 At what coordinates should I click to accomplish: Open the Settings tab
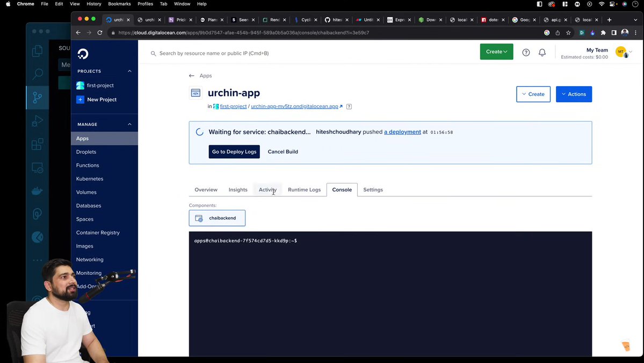[373, 190]
